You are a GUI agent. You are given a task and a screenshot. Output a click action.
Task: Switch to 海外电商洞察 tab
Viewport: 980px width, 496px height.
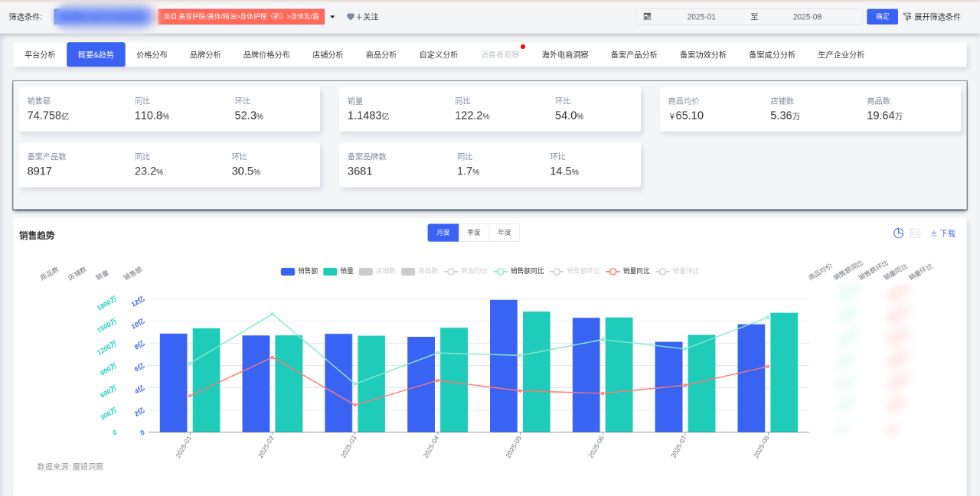pyautogui.click(x=565, y=55)
